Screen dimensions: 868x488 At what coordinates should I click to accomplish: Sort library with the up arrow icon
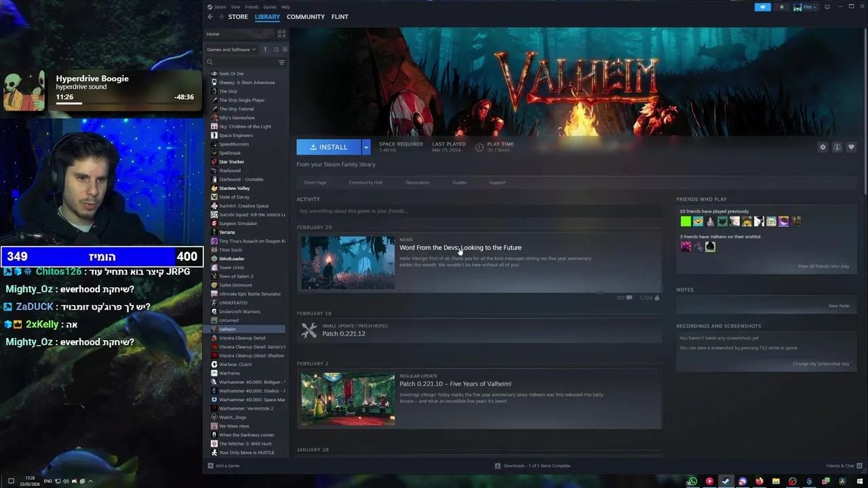pyautogui.click(x=266, y=49)
